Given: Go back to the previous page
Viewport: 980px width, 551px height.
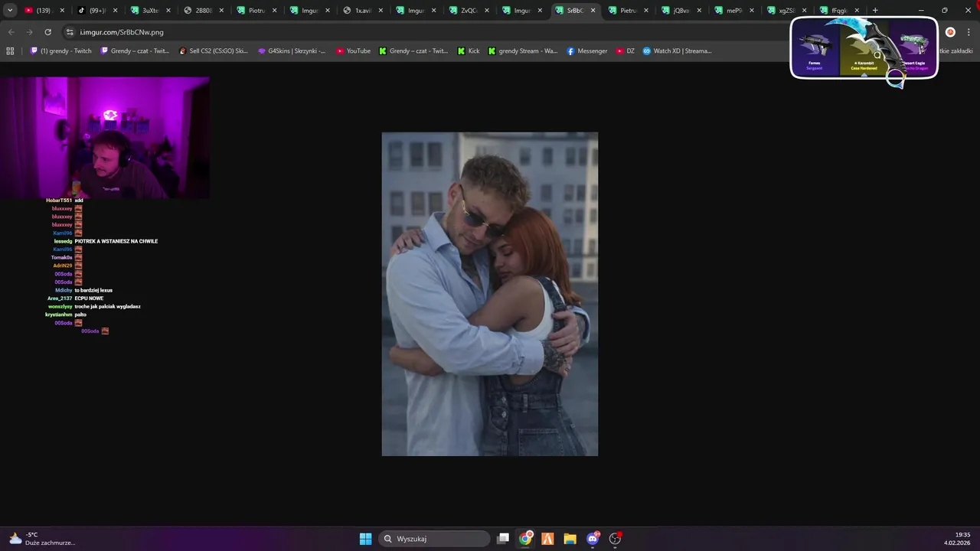Looking at the screenshot, I should tap(11, 32).
